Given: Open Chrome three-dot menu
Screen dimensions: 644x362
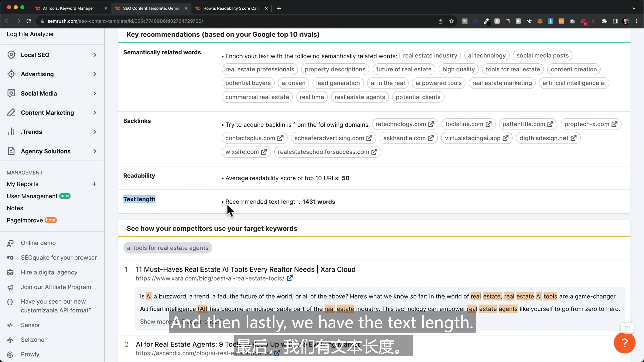Looking at the screenshot, I should [x=637, y=21].
